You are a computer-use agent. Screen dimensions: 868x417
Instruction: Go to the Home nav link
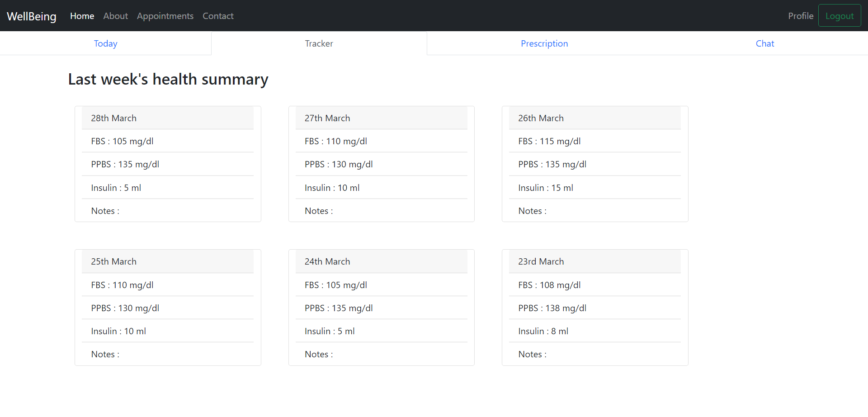click(82, 16)
